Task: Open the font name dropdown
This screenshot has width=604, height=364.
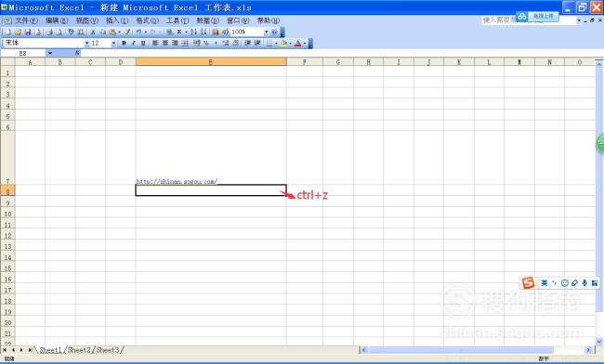Action: point(86,43)
